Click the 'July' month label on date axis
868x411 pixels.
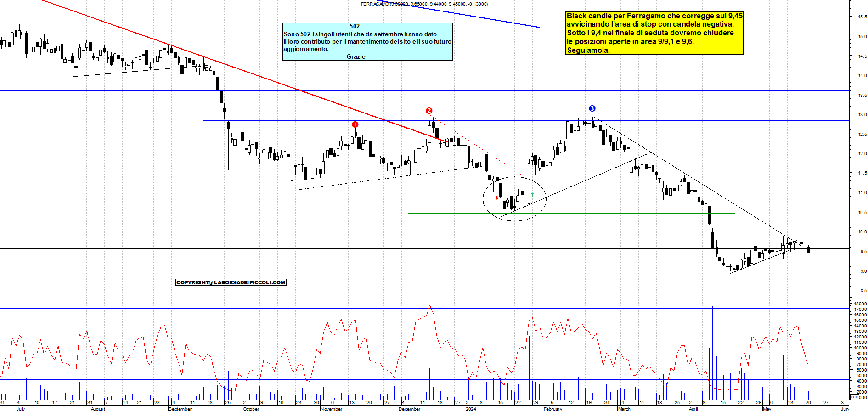pyautogui.click(x=21, y=409)
